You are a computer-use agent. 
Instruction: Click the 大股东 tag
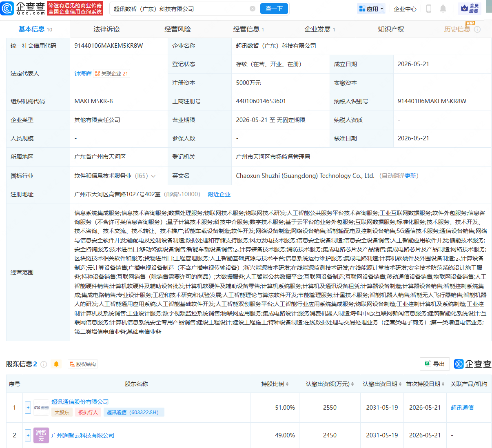pos(62,413)
